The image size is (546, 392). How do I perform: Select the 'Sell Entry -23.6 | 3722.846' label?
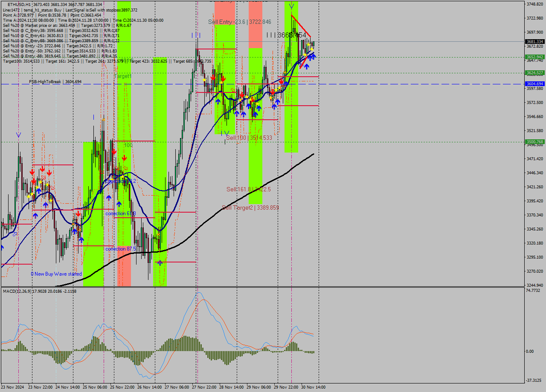[239, 22]
